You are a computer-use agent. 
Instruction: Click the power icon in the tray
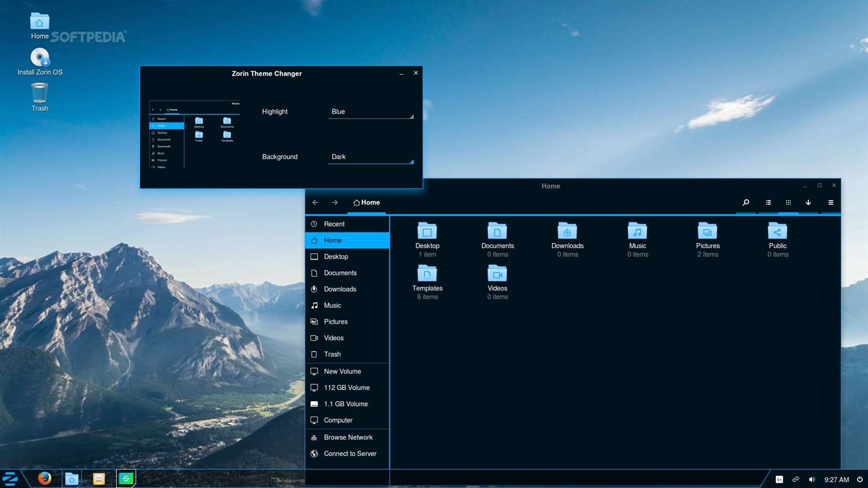860,480
